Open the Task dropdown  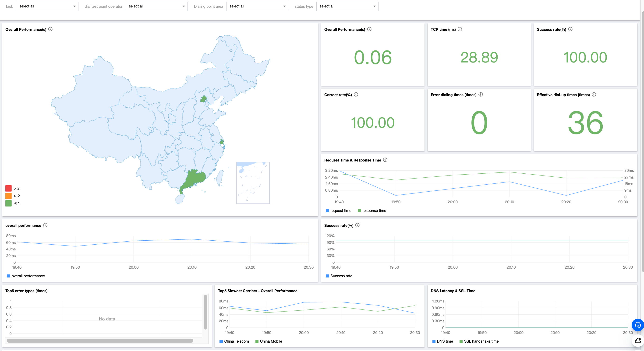(x=47, y=6)
